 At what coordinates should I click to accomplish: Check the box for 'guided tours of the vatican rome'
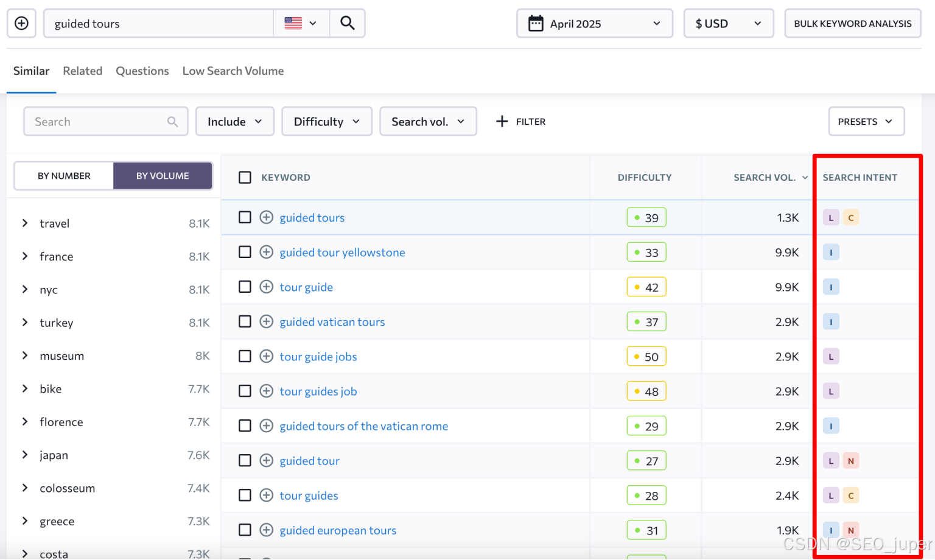tap(245, 425)
